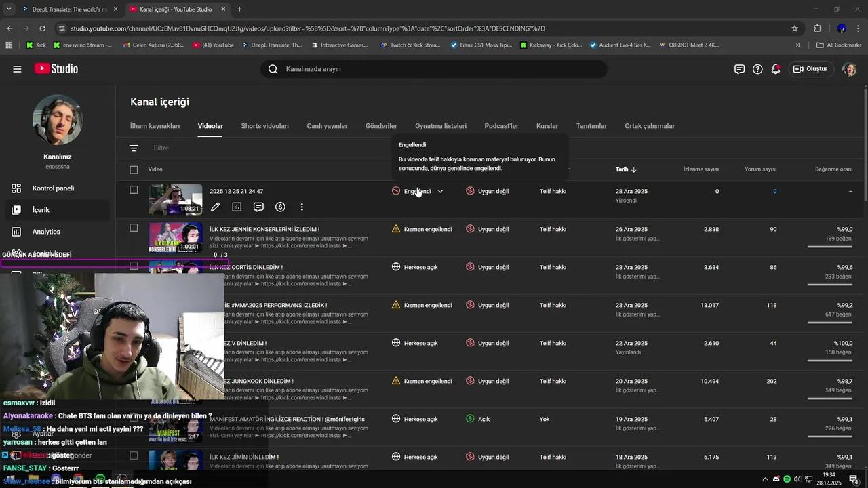868x488 pixels.
Task: Open Discord from the system tray
Action: (776, 479)
